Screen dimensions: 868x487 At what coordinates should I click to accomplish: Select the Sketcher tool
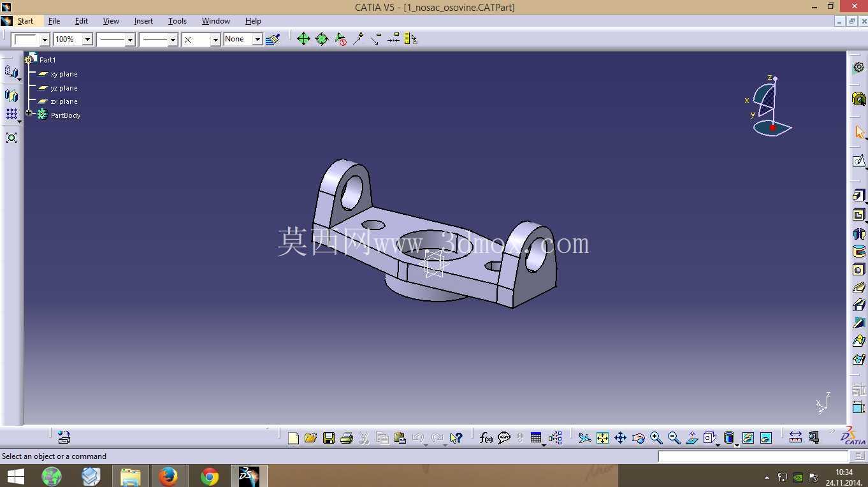point(858,161)
